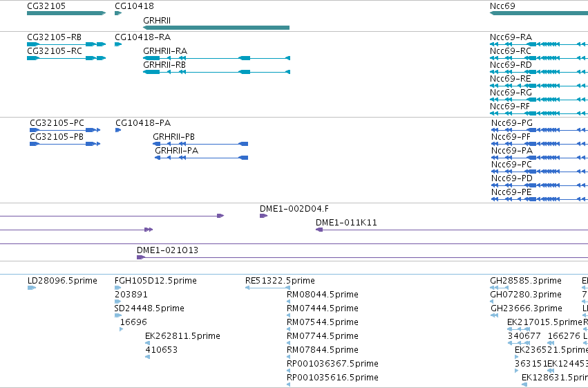The image size is (588, 388).
Task: Open the DME1-011K11 feature label
Action: (346, 223)
